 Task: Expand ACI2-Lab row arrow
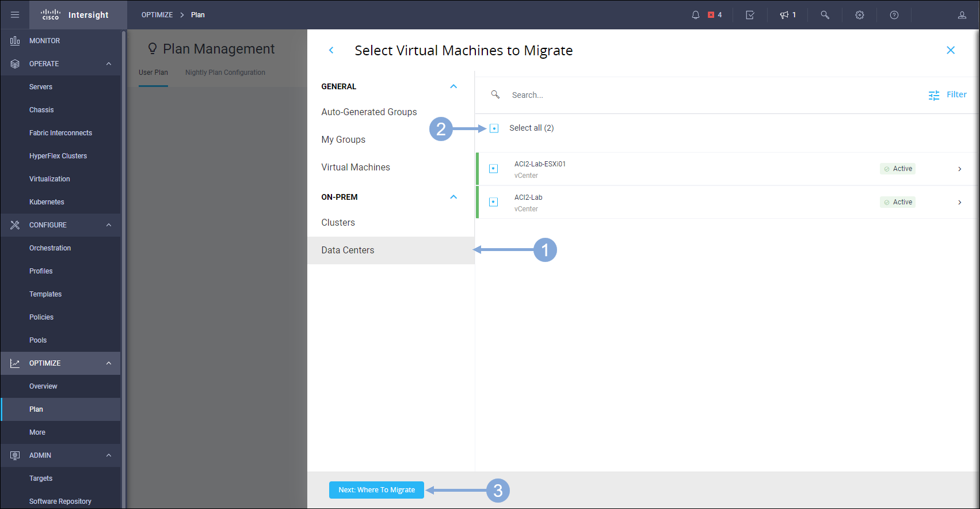click(x=960, y=202)
